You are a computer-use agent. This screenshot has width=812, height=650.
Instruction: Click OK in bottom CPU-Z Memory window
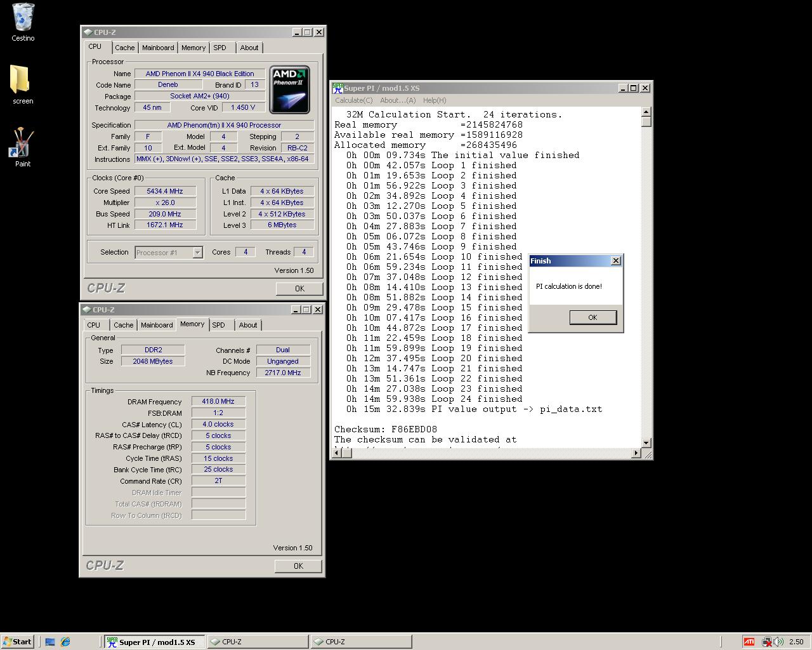click(x=298, y=566)
